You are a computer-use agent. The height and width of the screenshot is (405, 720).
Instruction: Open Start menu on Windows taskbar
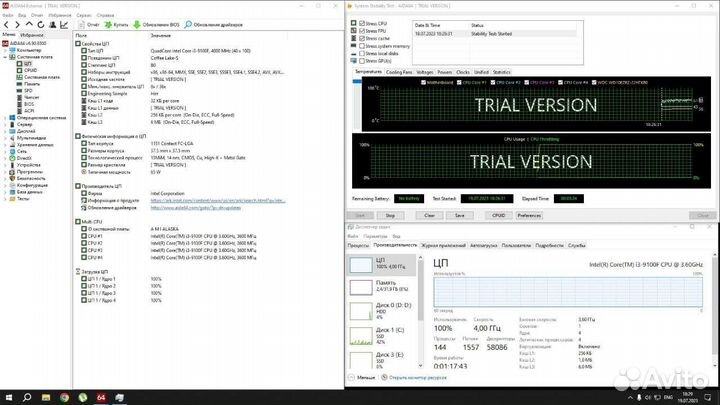8,398
